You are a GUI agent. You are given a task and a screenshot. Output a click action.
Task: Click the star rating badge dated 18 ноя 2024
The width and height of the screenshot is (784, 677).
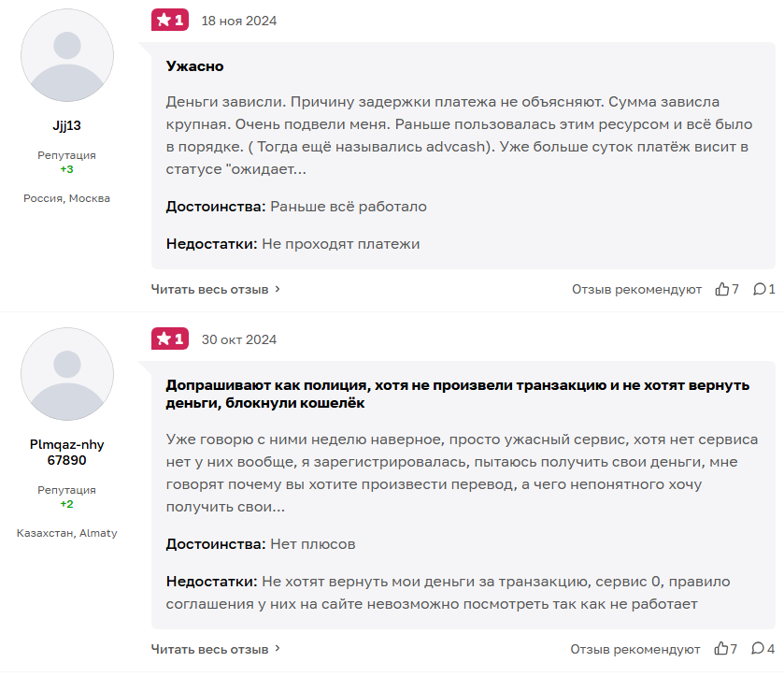click(x=170, y=20)
